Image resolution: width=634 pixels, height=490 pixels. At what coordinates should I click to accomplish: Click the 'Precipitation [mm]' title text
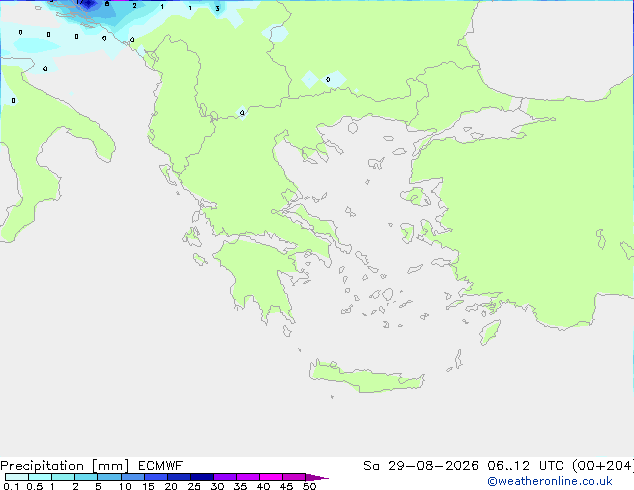click(x=64, y=466)
